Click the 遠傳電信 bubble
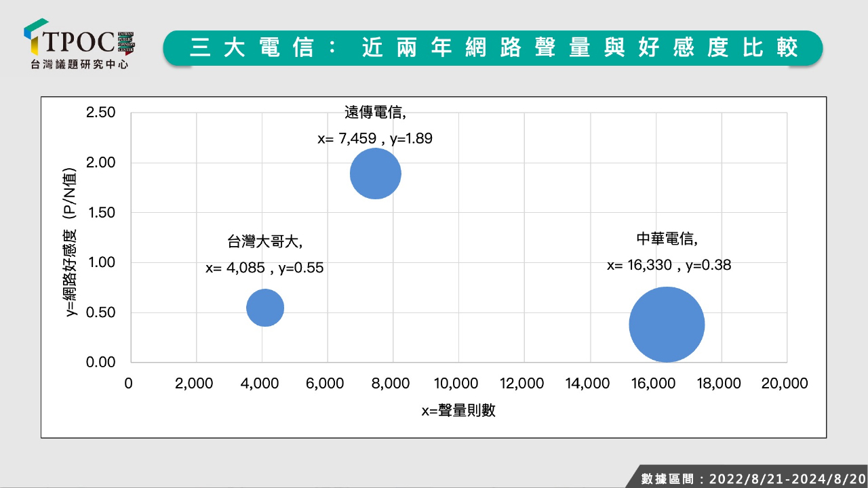868x488 pixels. tap(375, 174)
